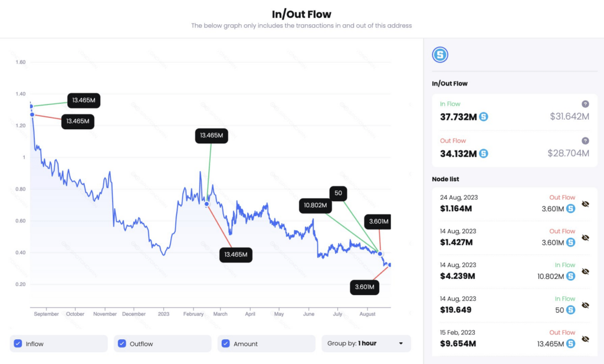This screenshot has width=604, height=364.
Task: Hide the $1.427M Out Flow node
Action: coord(585,238)
